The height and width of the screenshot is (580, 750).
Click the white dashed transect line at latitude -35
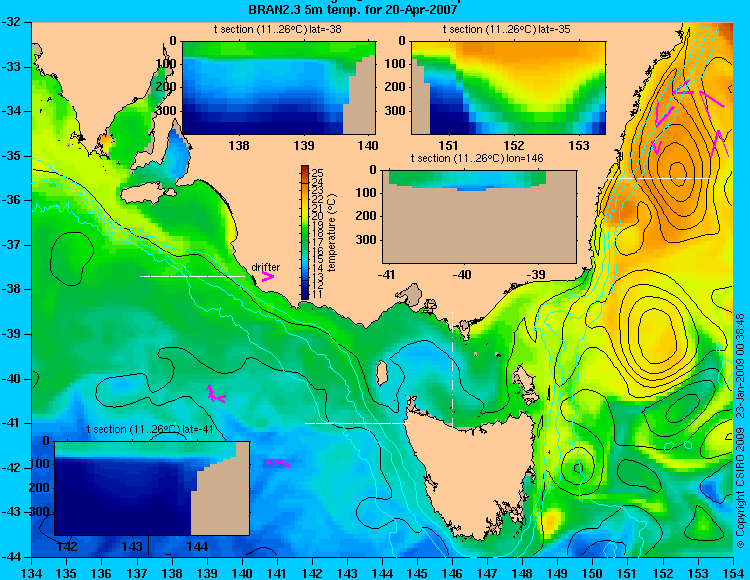tap(659, 178)
